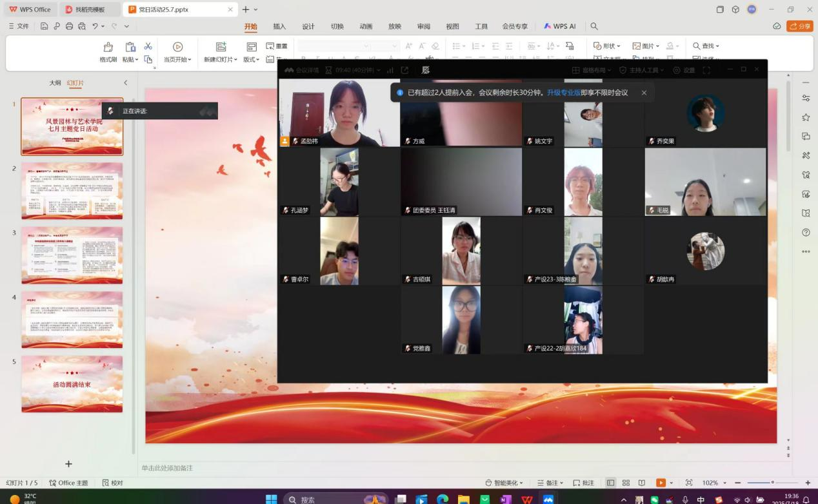Switch to slide sorter grid view

(x=626, y=483)
